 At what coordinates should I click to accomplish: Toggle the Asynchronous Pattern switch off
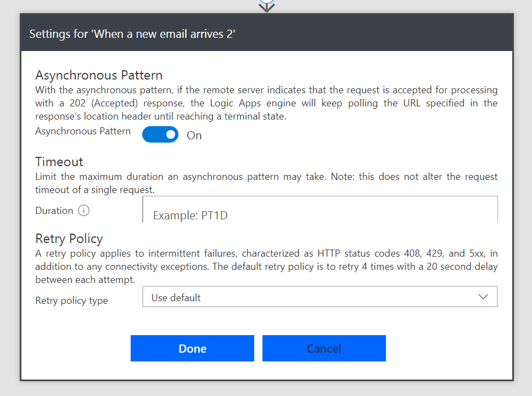tap(160, 134)
